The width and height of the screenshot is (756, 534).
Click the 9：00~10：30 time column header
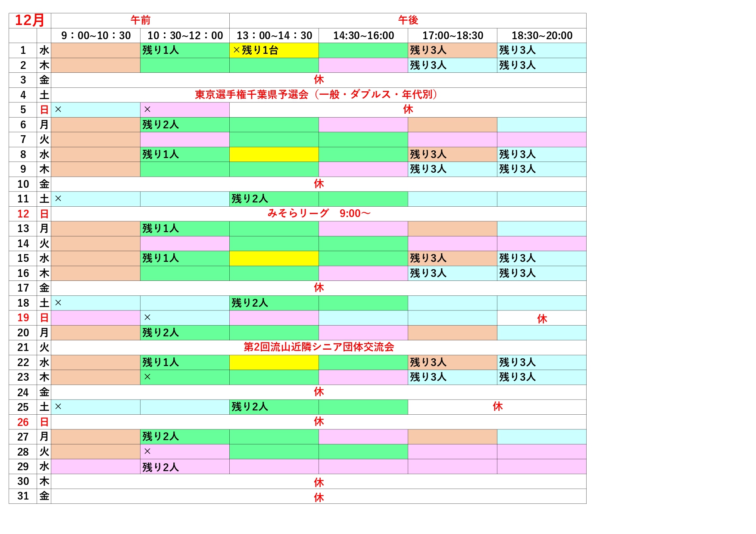[x=96, y=35]
